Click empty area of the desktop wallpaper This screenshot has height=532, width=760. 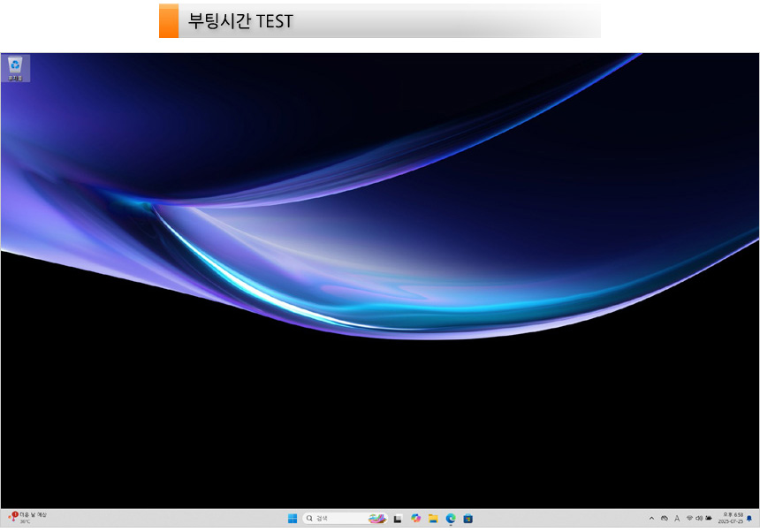pos(380,424)
